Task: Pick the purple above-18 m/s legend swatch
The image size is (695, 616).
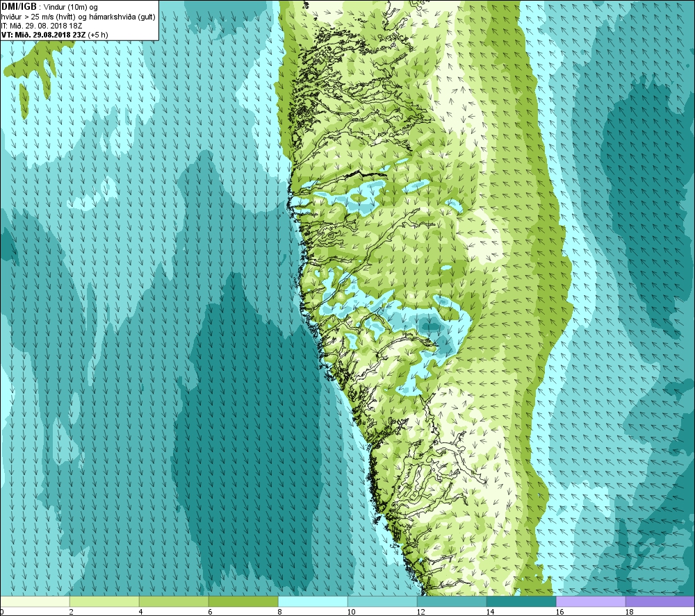Action: click(660, 601)
